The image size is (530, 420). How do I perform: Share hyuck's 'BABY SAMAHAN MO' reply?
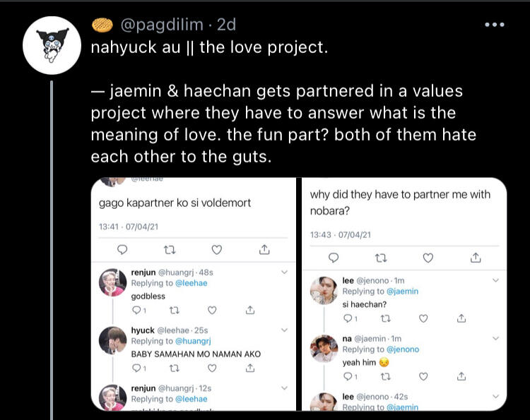[x=249, y=367]
